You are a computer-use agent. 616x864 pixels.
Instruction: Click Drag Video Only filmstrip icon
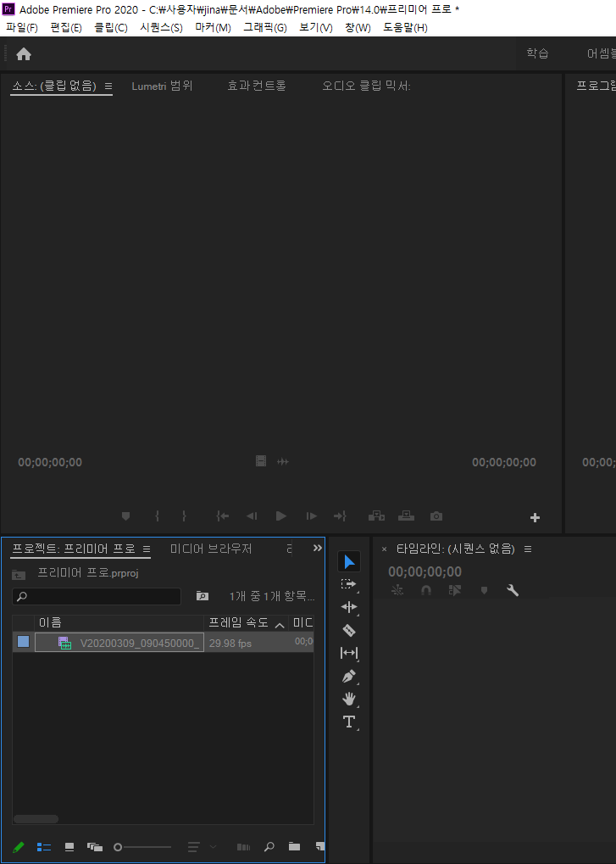tap(261, 461)
